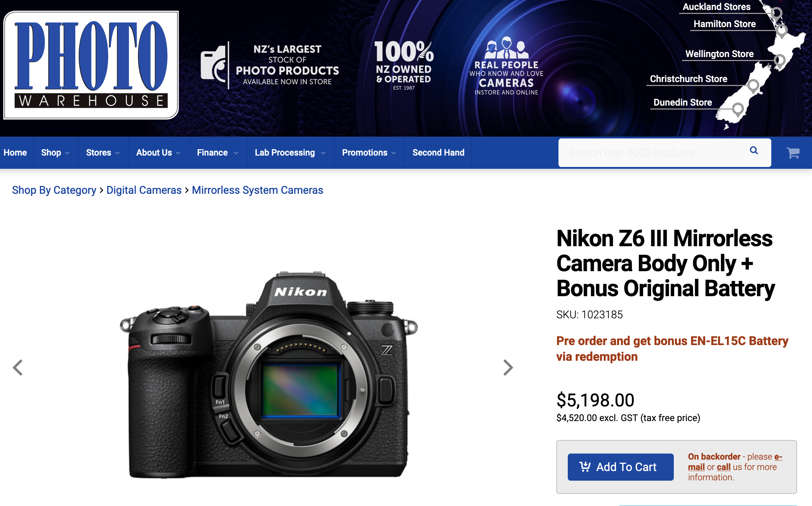Go to the Home menu item
This screenshot has height=506, width=812.
coord(15,153)
